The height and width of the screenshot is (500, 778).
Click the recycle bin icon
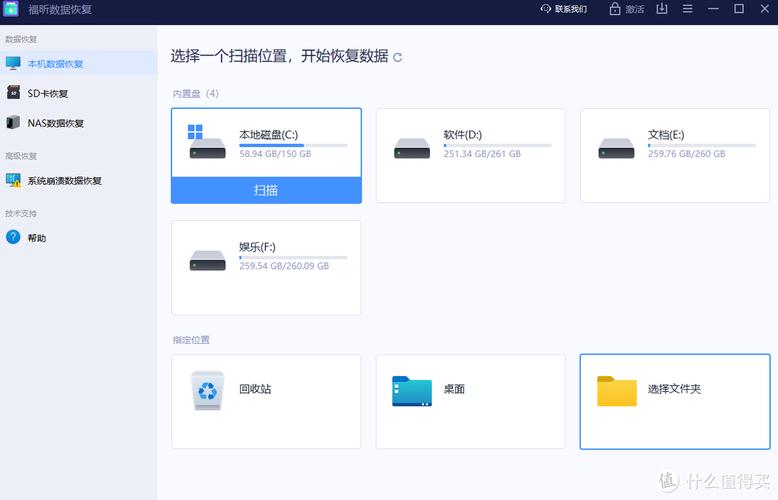(x=207, y=390)
